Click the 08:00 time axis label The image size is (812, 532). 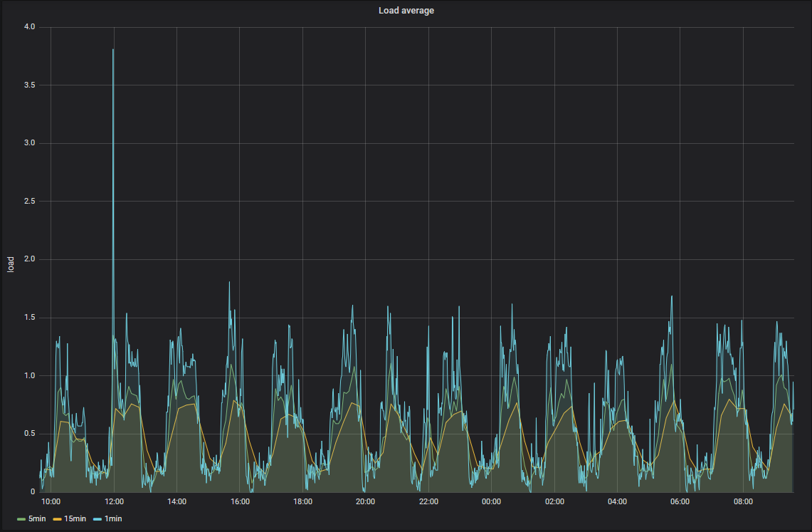(742, 502)
